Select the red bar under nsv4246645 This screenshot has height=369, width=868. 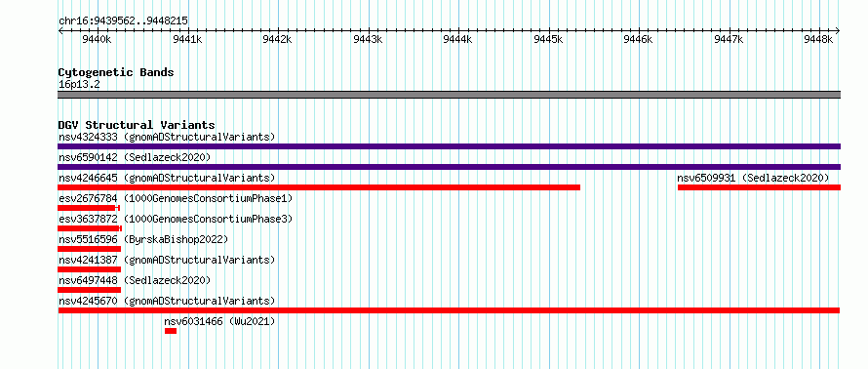319,187
